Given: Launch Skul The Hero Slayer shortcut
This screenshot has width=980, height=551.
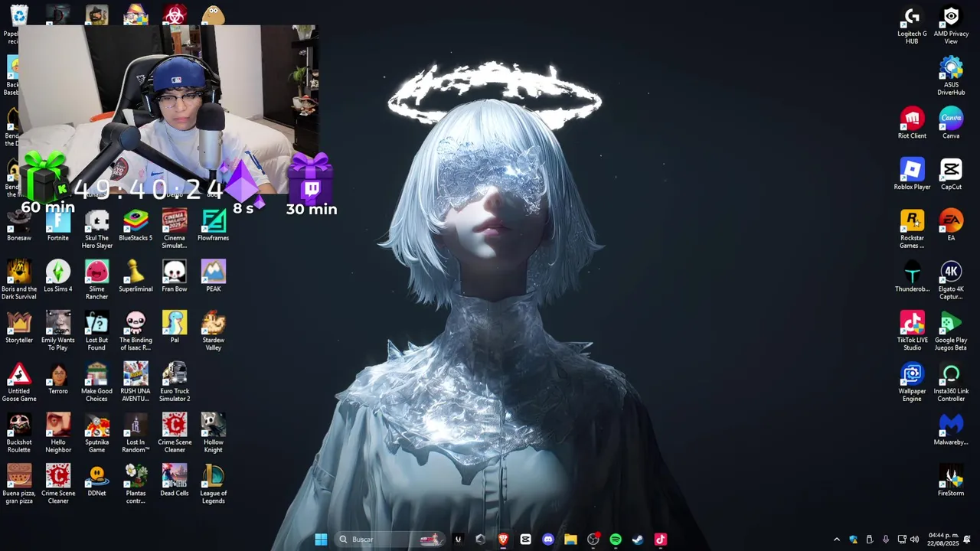Looking at the screenshot, I should click(97, 230).
